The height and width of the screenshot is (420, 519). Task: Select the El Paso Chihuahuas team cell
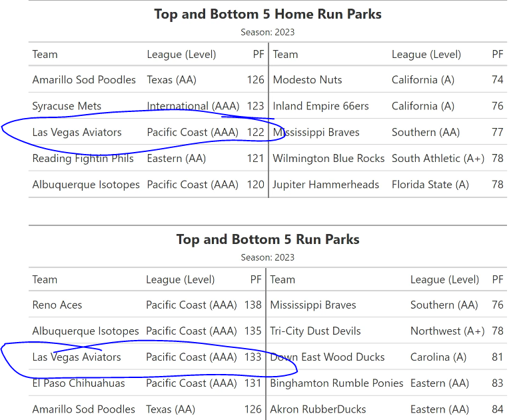pyautogui.click(x=79, y=383)
